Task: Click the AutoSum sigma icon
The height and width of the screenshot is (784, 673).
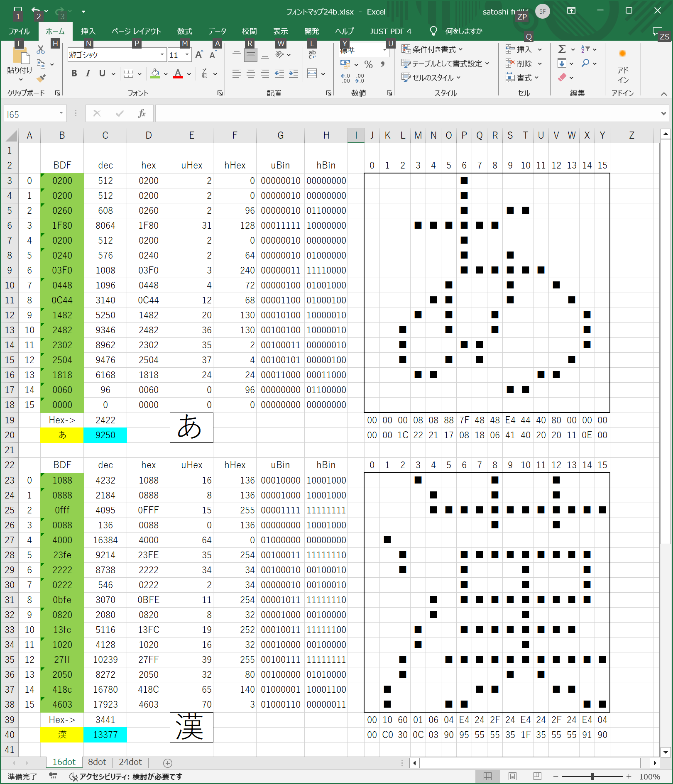Action: [x=562, y=49]
